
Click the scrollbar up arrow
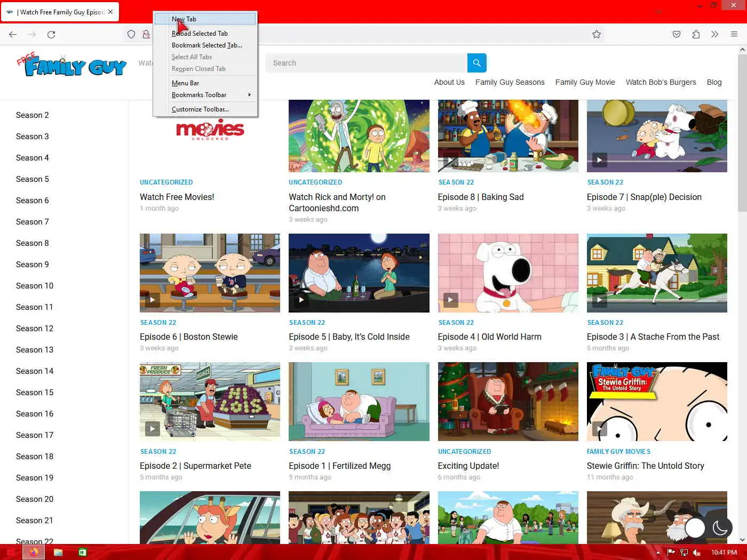742,50
